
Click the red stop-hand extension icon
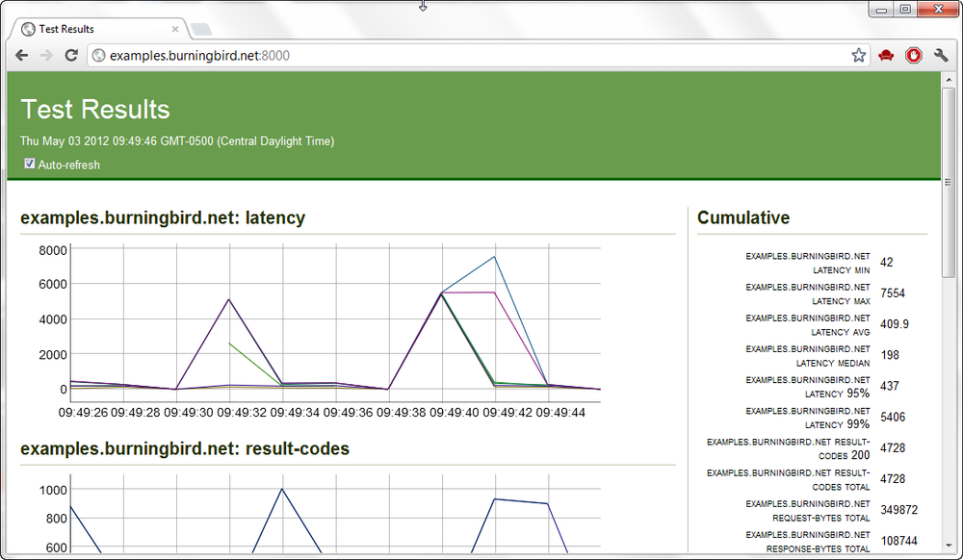(x=913, y=56)
